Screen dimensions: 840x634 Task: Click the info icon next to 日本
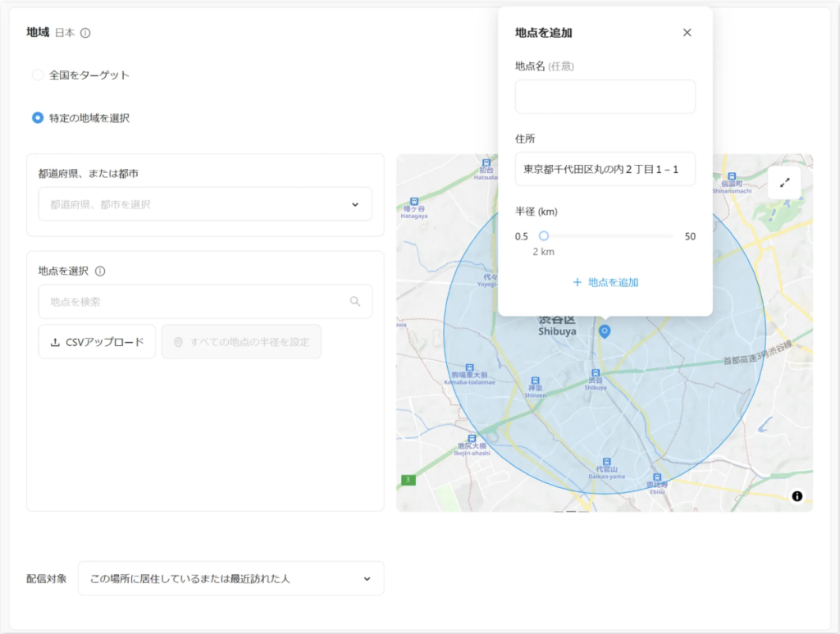pyautogui.click(x=85, y=34)
